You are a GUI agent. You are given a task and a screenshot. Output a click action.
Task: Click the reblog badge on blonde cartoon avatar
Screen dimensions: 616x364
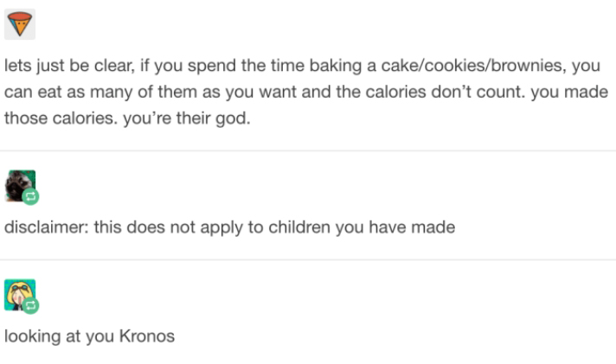pos(30,306)
